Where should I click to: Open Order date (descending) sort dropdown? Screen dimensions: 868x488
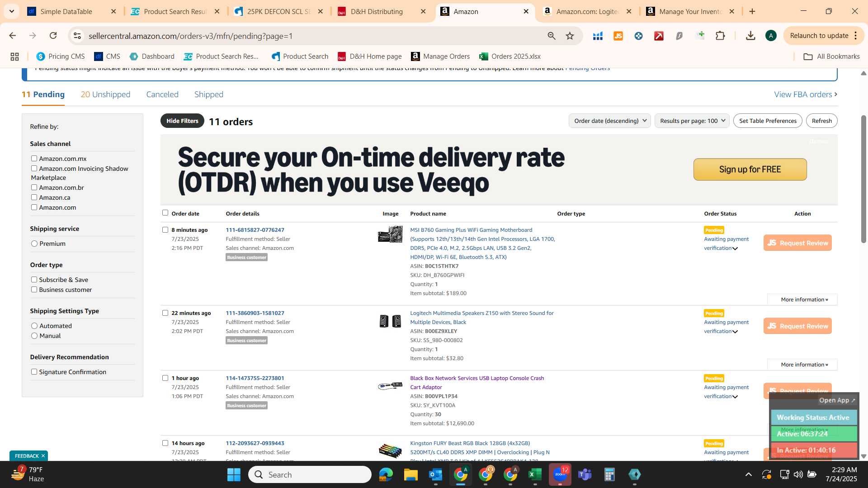coord(609,121)
